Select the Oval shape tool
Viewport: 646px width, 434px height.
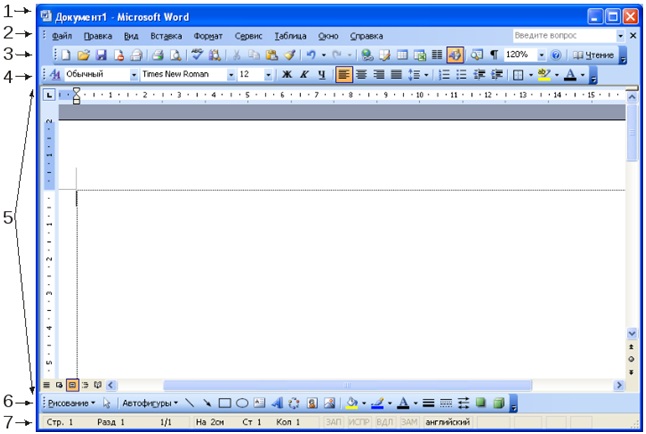point(242,403)
